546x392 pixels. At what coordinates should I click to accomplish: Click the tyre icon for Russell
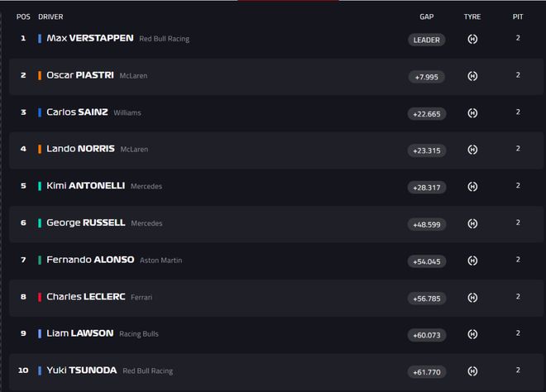pos(472,223)
